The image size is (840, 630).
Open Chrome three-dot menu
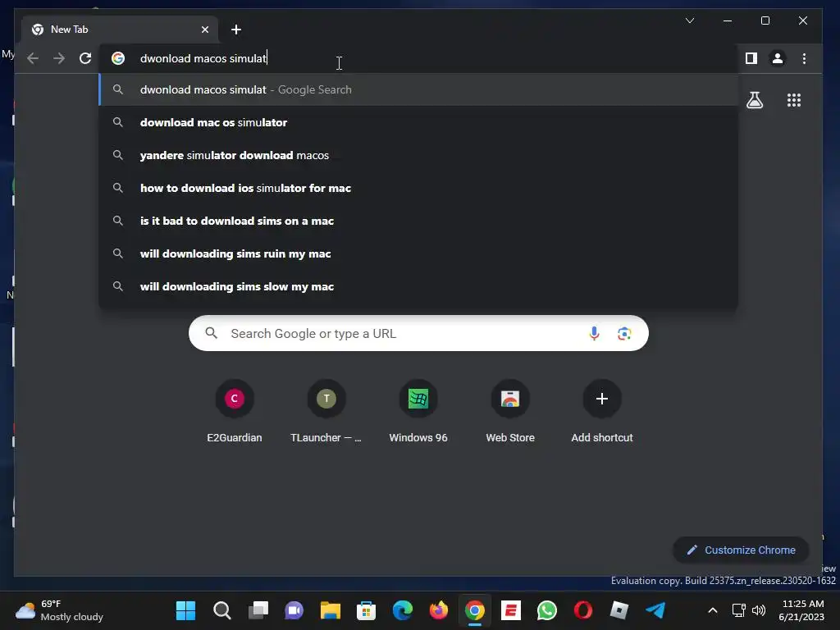[804, 58]
